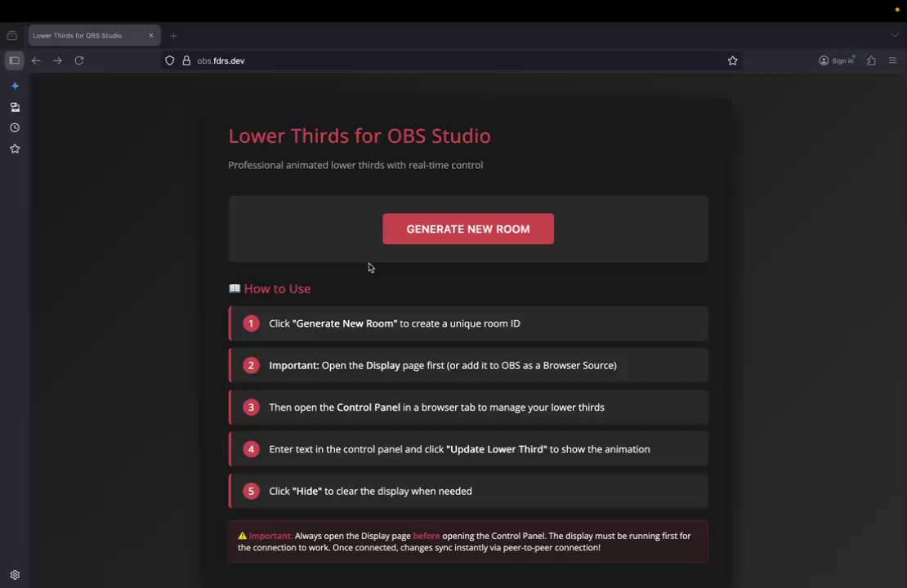Image resolution: width=907 pixels, height=588 pixels.
Task: Open the sparkle AI assistant sidebar icon
Action: tap(15, 86)
